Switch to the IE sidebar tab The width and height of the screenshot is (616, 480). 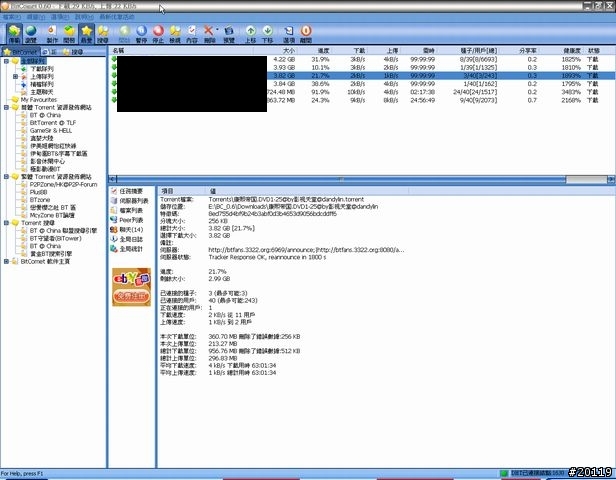(x=50, y=52)
